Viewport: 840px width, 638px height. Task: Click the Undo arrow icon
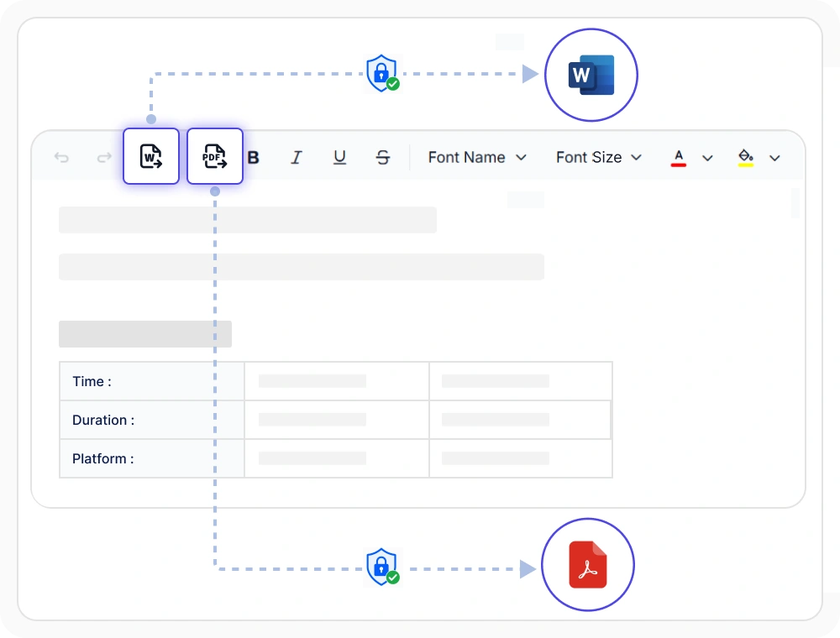click(61, 157)
